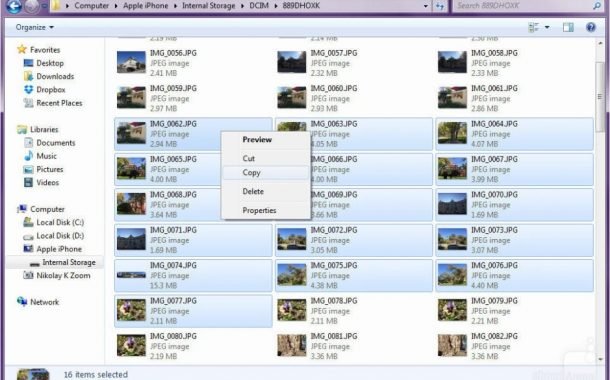The image size is (610, 380).
Task: Click the IMG_0072.JPG file name
Action: pos(333,230)
